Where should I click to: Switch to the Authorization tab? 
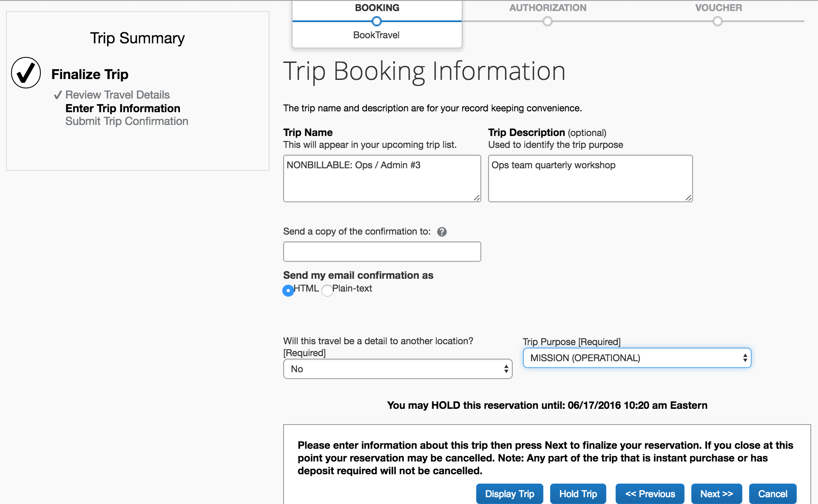coord(548,8)
